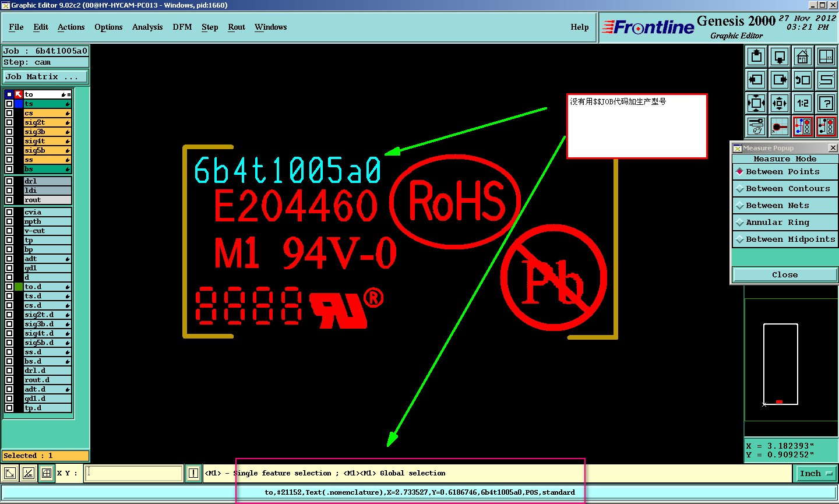Toggle display checkbox for layer sig2t
The image size is (839, 504).
[9, 122]
